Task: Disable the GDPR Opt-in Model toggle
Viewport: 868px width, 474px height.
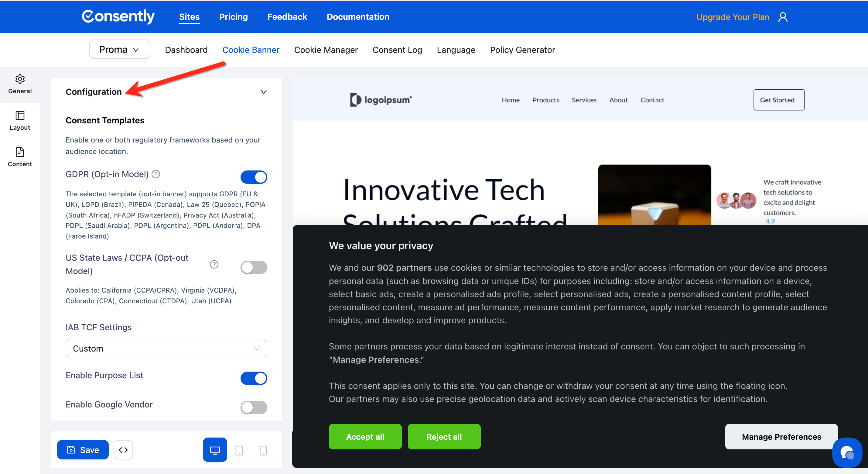Action: 254,177
